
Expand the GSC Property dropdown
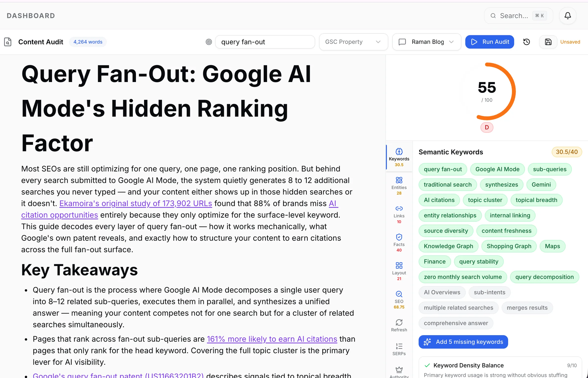353,42
